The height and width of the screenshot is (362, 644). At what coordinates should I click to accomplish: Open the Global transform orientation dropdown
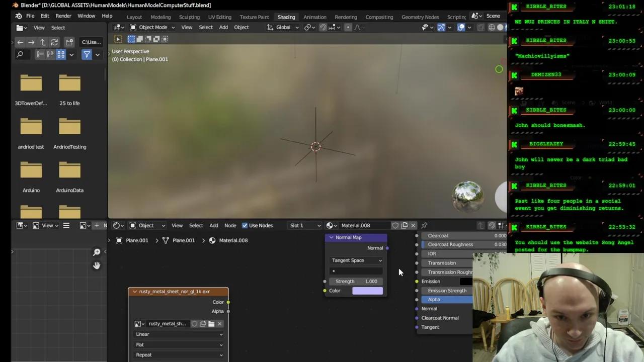click(283, 27)
